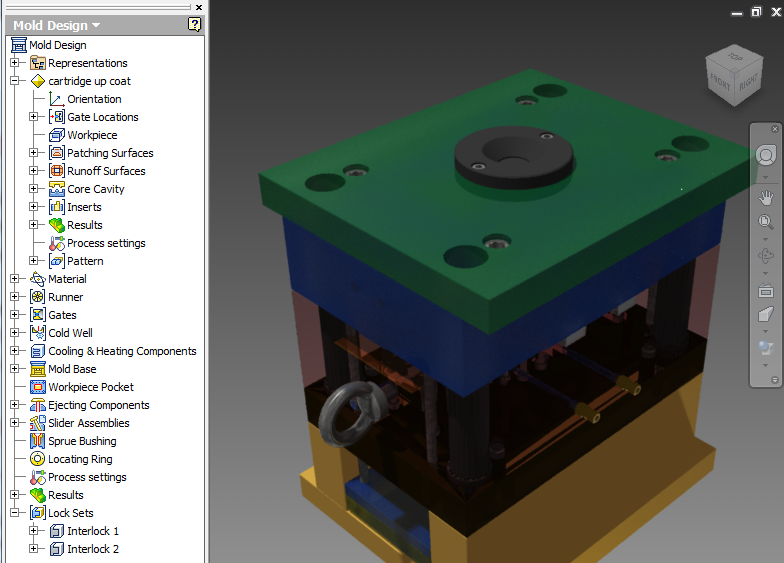
Task: Click the Inserts icon
Action: click(57, 207)
